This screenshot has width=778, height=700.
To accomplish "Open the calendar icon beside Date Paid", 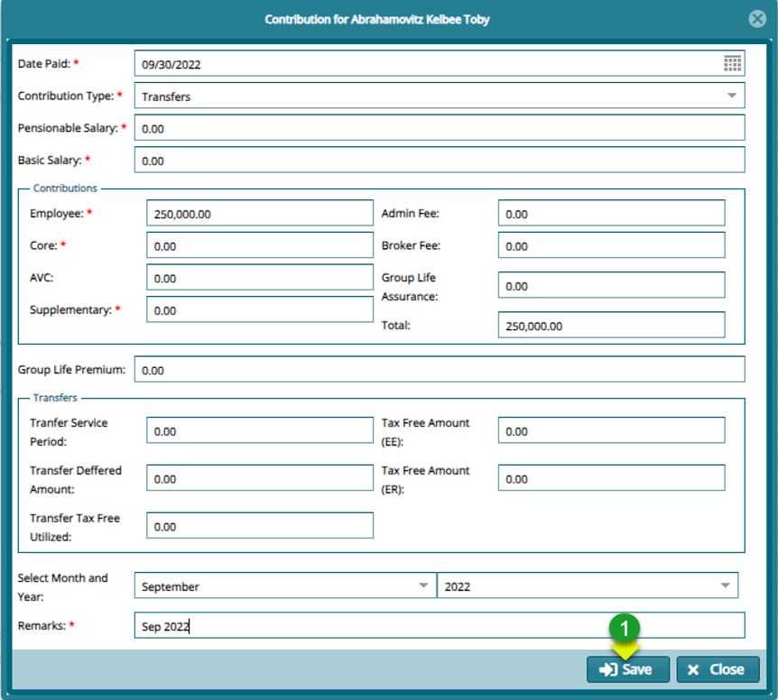I will point(733,63).
